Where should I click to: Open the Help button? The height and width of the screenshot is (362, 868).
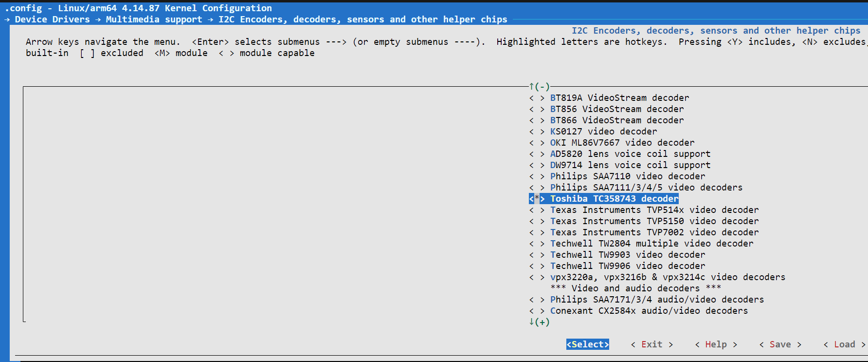716,344
